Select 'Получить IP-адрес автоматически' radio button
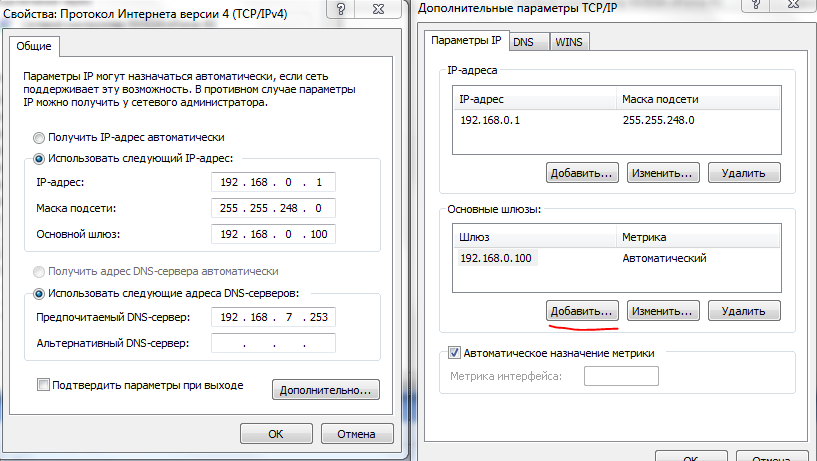817x461 pixels. [39, 138]
